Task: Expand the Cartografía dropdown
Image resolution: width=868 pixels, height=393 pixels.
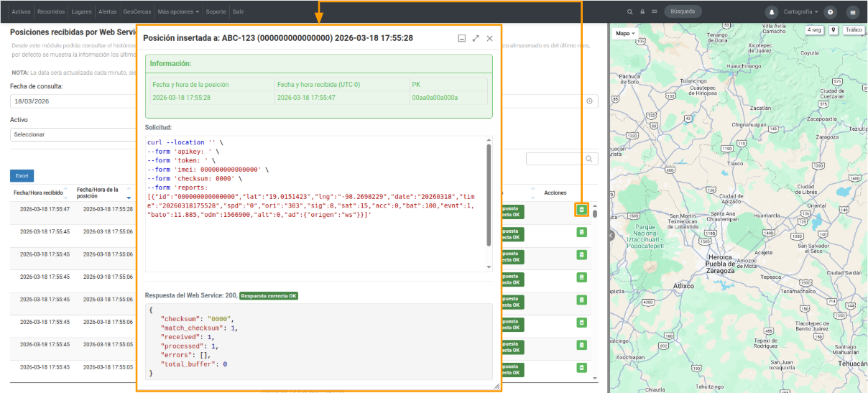Action: [x=800, y=12]
